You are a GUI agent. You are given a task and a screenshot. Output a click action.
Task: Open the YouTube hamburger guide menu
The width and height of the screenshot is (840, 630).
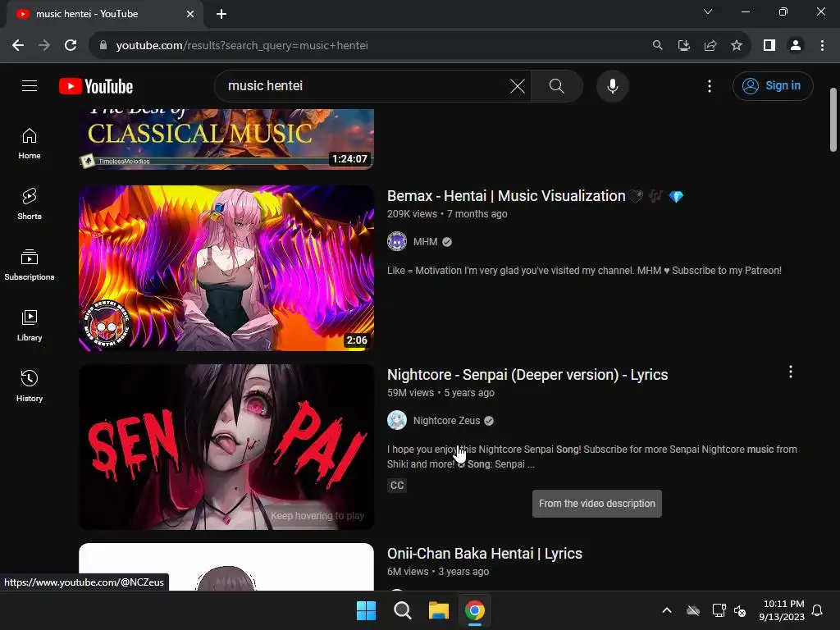30,85
